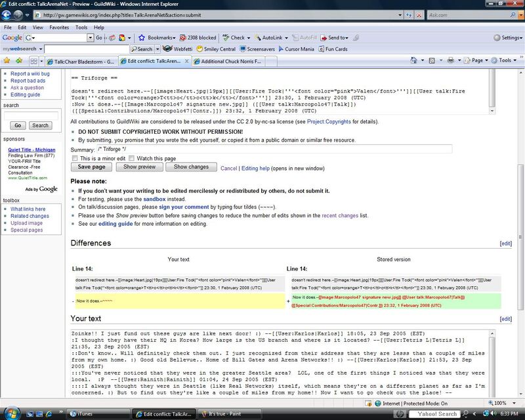The height and width of the screenshot is (420, 525).
Task: Click the printer icon in command bar
Action: (x=451, y=60)
